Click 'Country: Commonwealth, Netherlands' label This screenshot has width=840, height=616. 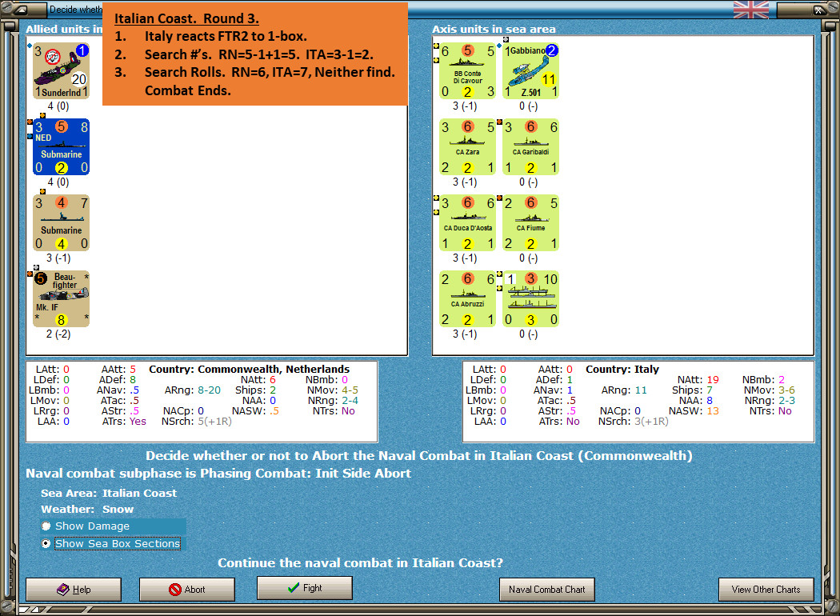coord(249,369)
